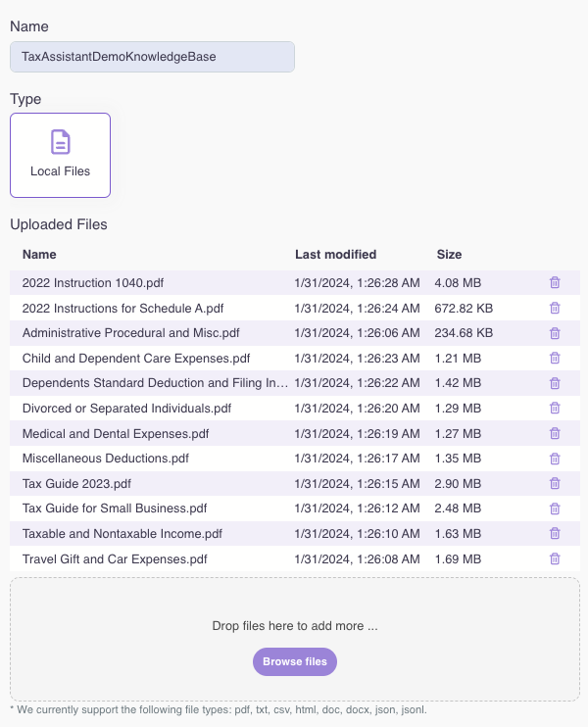The height and width of the screenshot is (727, 588).
Task: Click trash icon for Administrative Procedural and Misc.pdf
Action: click(555, 333)
